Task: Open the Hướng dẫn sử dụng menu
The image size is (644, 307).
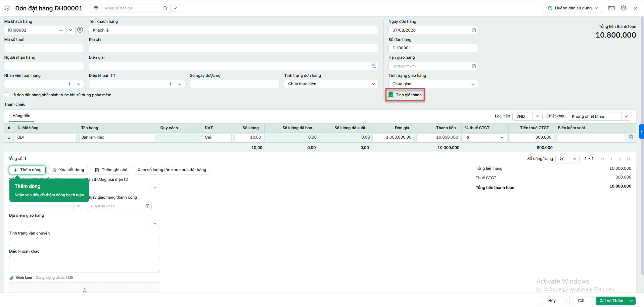Action: (x=573, y=8)
